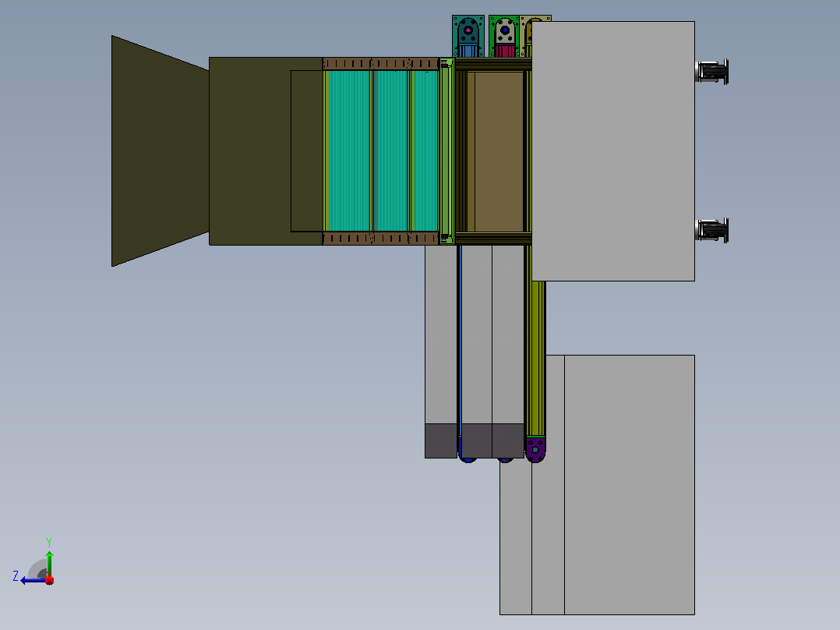The height and width of the screenshot is (630, 840).
Task: Pick the lower caster wheel on the gray cabinet
Action: pos(712,231)
